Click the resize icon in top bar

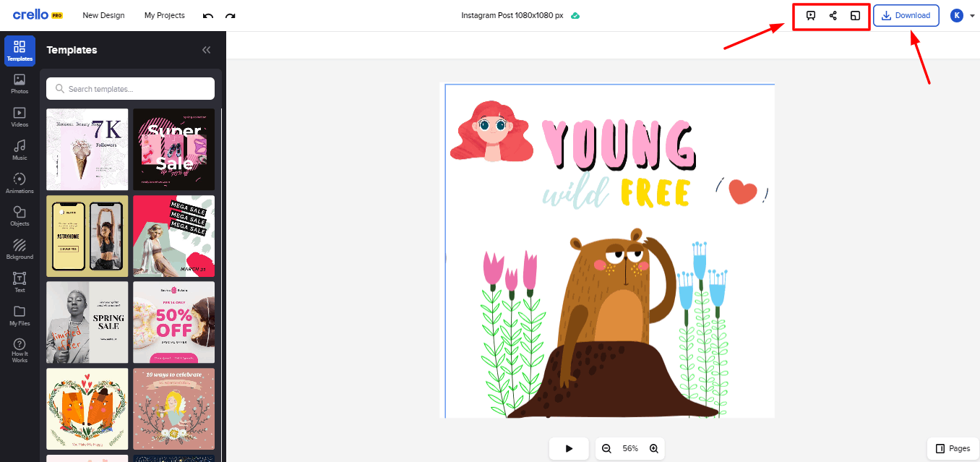point(855,16)
